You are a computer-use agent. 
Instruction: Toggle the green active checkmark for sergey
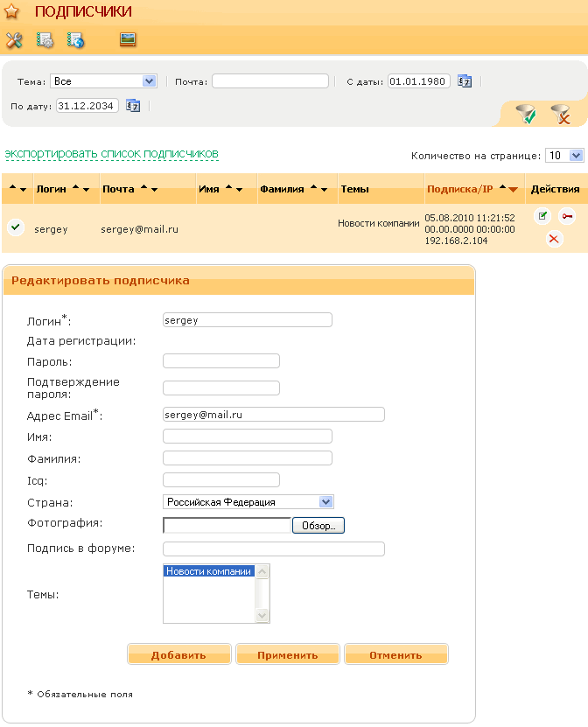(x=15, y=227)
